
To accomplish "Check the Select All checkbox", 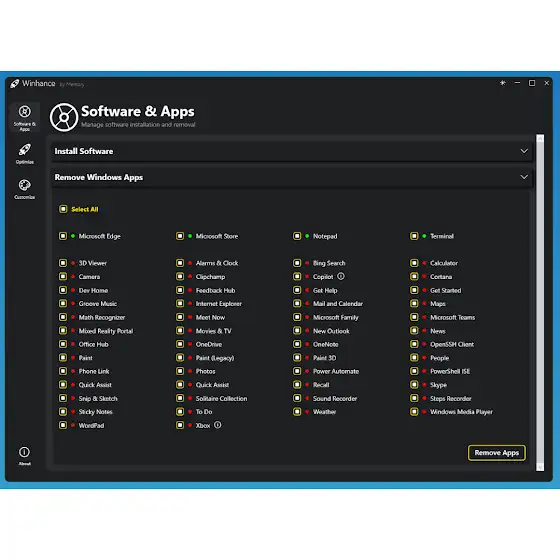I will (x=63, y=209).
